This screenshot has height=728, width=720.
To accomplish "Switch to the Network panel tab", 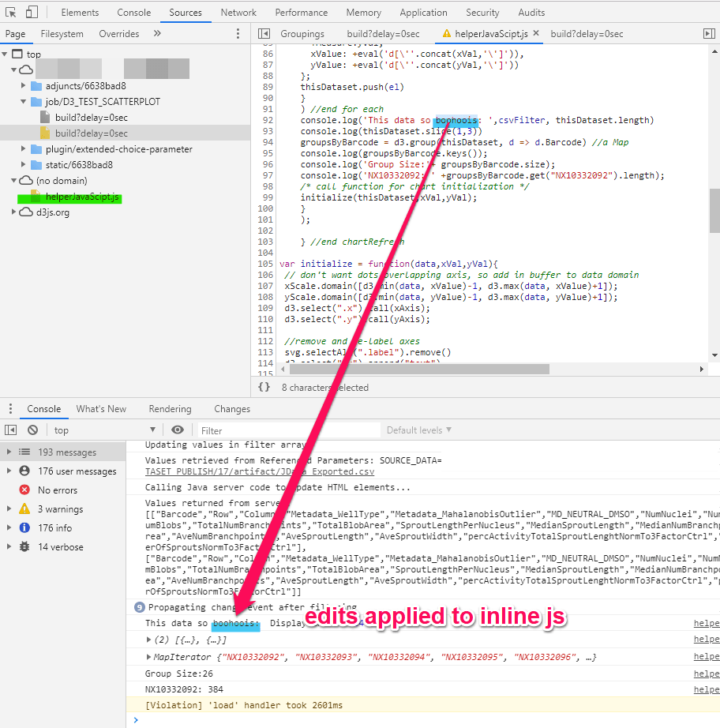I will (x=238, y=12).
